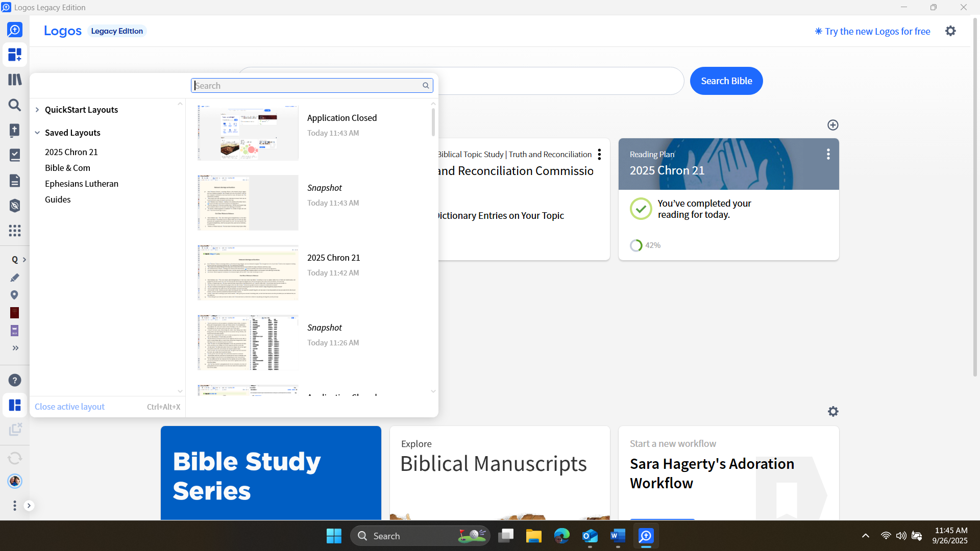Open the Library books icon
The height and width of the screenshot is (551, 980).
(15, 80)
